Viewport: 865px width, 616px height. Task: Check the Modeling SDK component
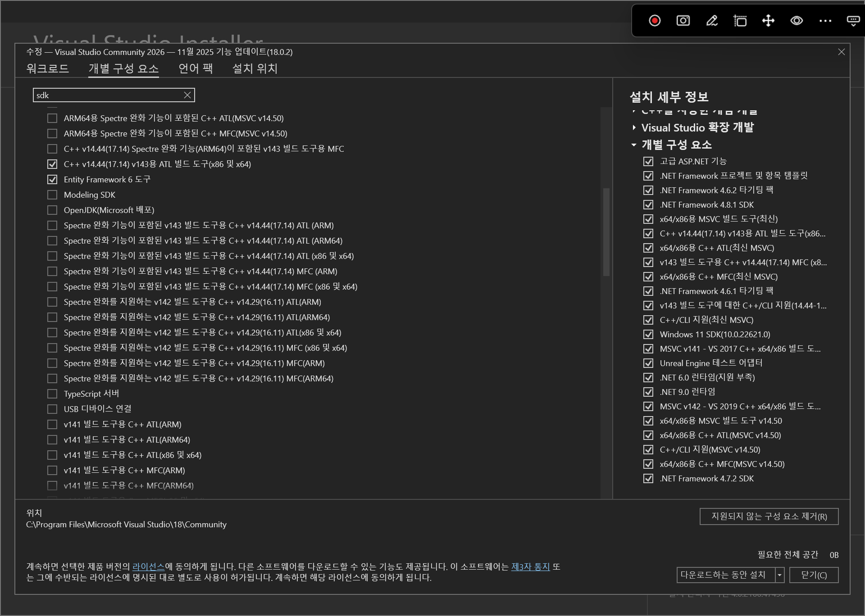(x=52, y=195)
